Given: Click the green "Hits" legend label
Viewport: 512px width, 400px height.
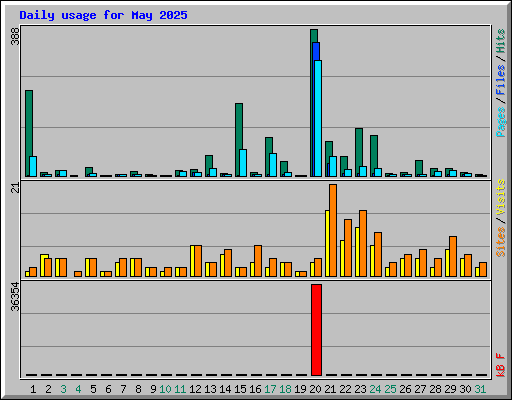Looking at the screenshot, I should 500,41.
